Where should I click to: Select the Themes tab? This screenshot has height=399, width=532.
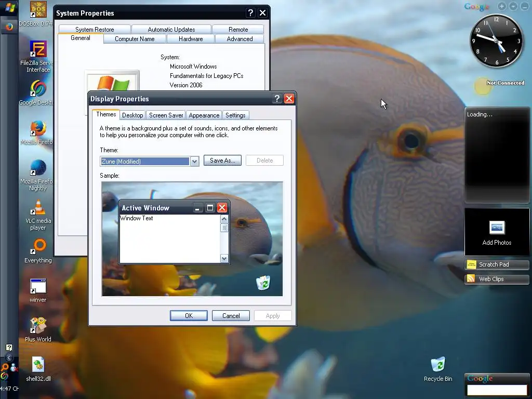[106, 114]
